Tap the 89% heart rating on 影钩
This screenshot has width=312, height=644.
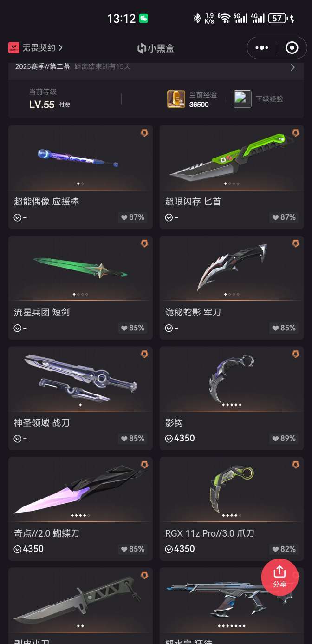[284, 439]
